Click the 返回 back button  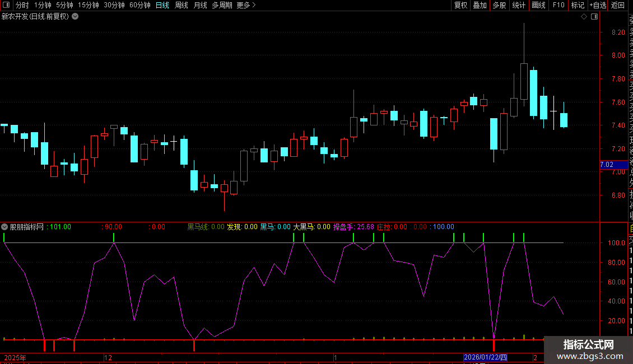click(618, 5)
